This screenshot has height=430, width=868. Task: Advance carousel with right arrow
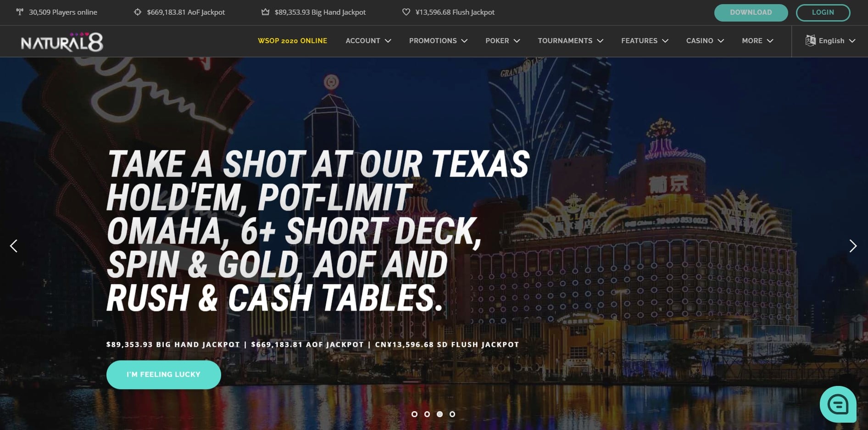pos(853,246)
